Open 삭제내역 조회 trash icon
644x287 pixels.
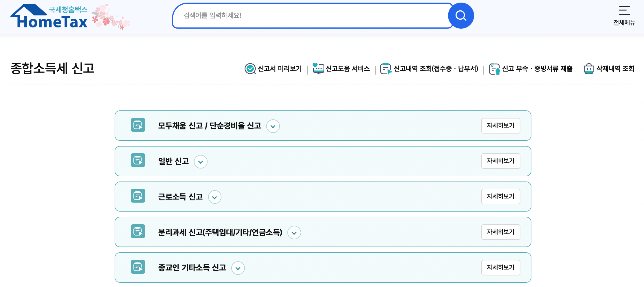[589, 68]
